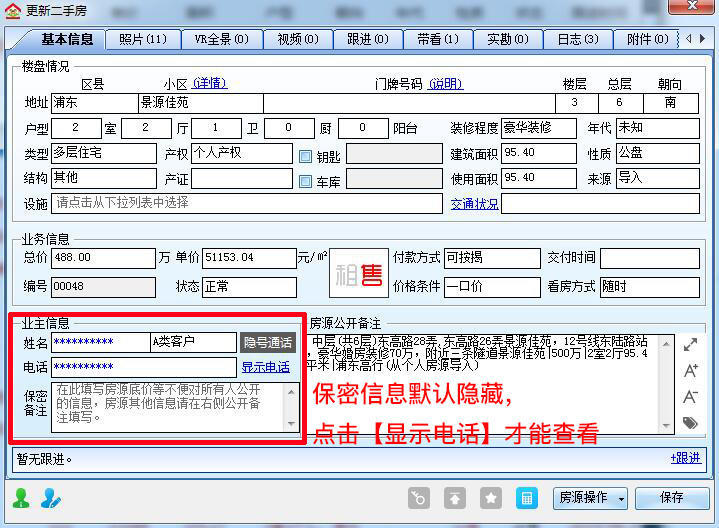Click the 保密备注 scrollbar up arrow
719x528 pixels.
point(291,391)
